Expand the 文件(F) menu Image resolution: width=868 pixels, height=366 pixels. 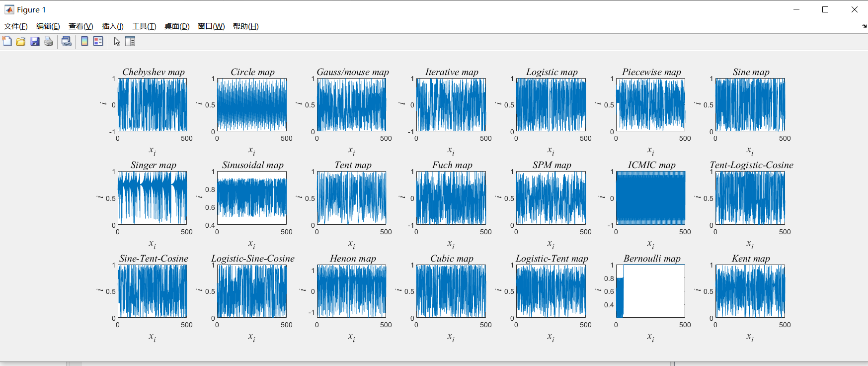pyautogui.click(x=16, y=26)
